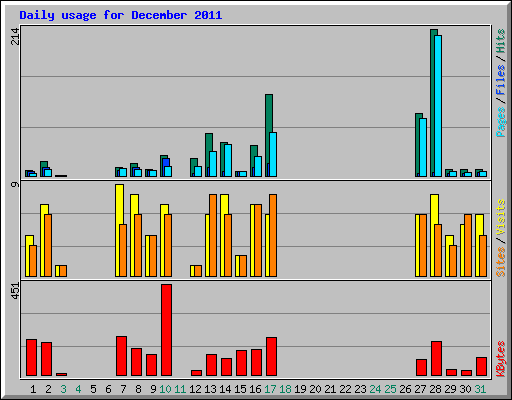Click green weekend day label 25
The image size is (512, 400).
coord(390,389)
